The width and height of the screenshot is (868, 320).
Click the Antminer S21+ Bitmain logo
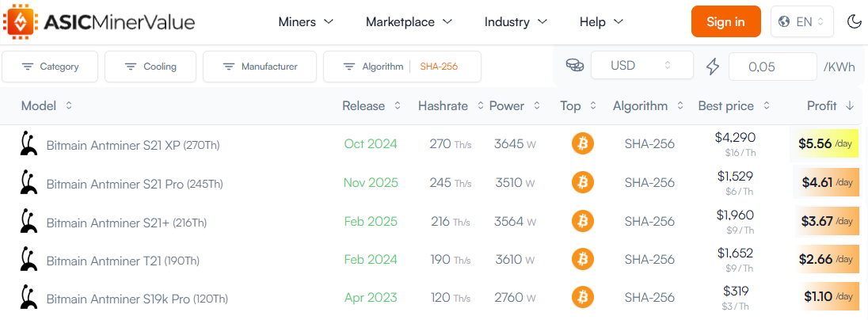pos(28,221)
